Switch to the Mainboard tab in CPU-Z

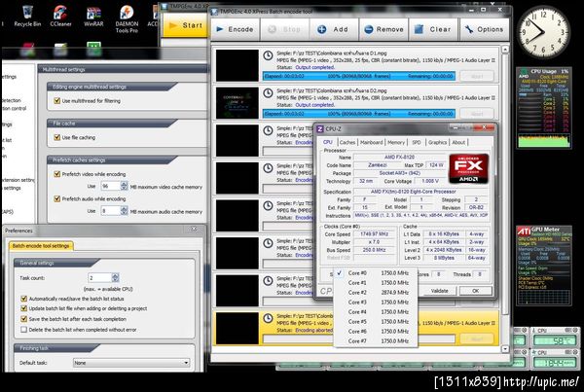372,142
